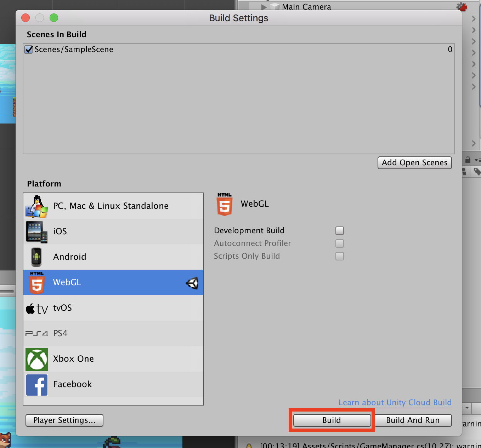This screenshot has width=481, height=448.
Task: Select Xbox One platform label
Action: click(73, 359)
